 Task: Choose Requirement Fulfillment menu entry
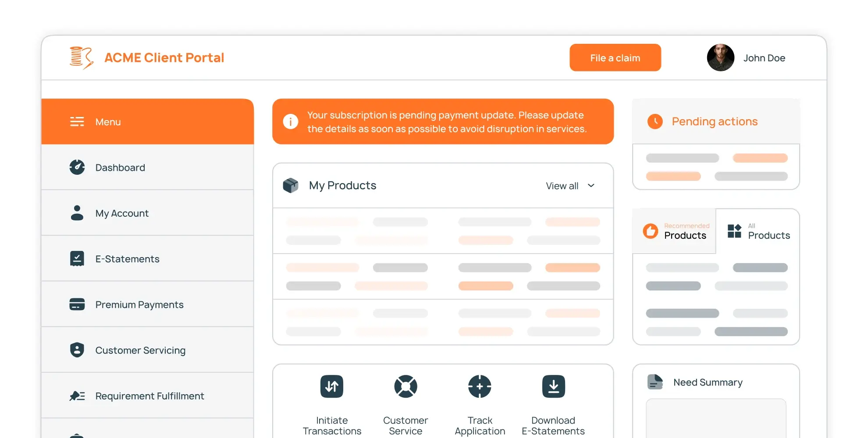click(148, 396)
